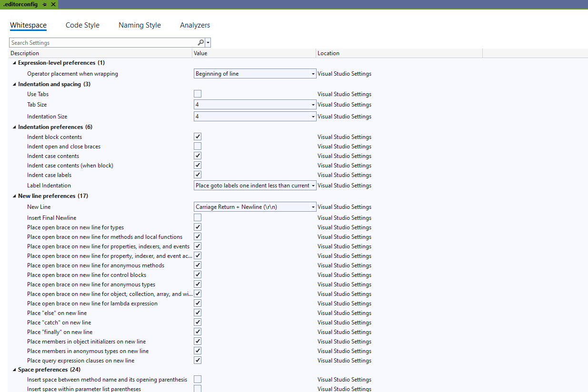Click the search magnifier icon
588x392 pixels.
(201, 43)
